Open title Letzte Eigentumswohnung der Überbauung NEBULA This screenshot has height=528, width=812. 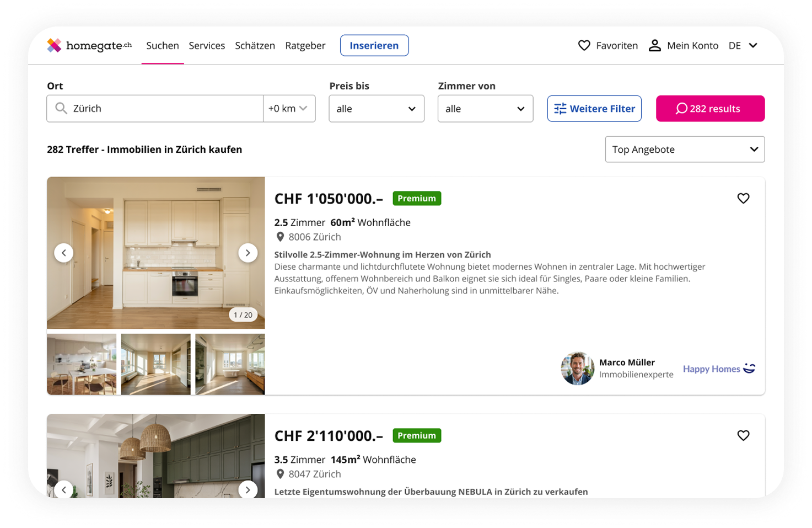point(431,492)
